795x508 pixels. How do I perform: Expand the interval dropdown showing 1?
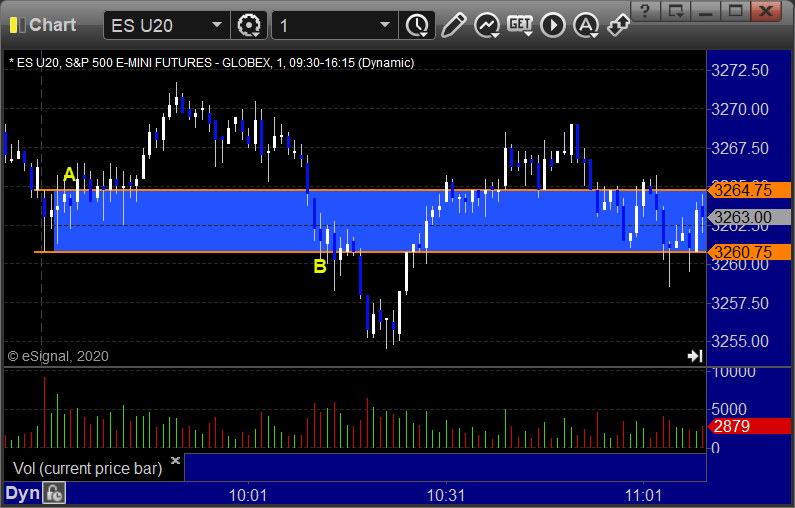[x=385, y=25]
